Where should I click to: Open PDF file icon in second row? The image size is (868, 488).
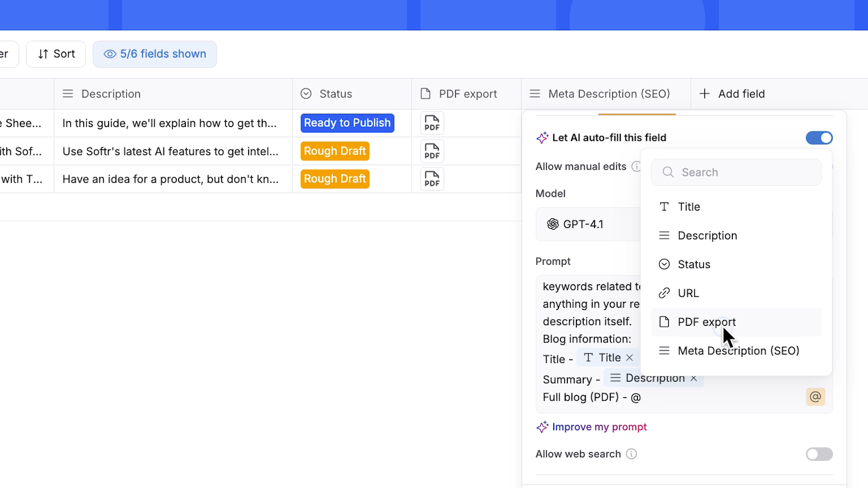coord(432,151)
